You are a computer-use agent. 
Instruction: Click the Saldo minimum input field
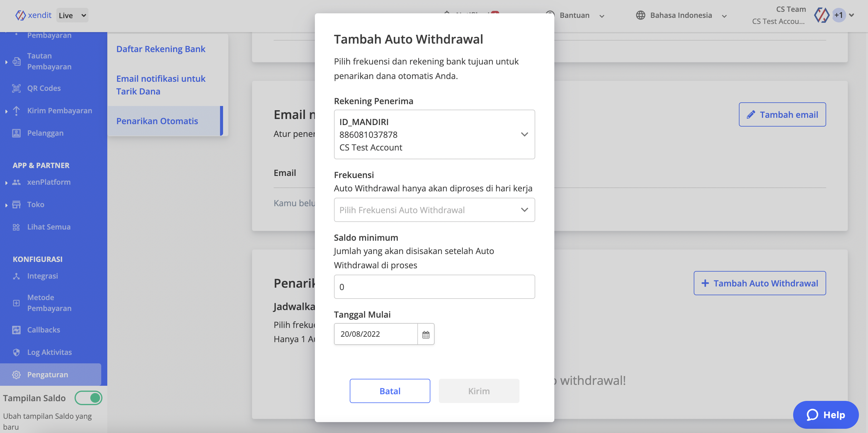tap(434, 287)
